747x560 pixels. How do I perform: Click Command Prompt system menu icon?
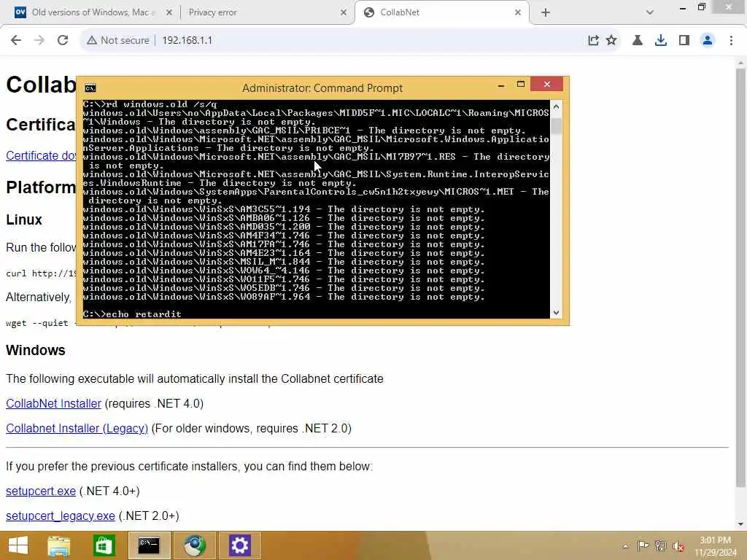(90, 88)
